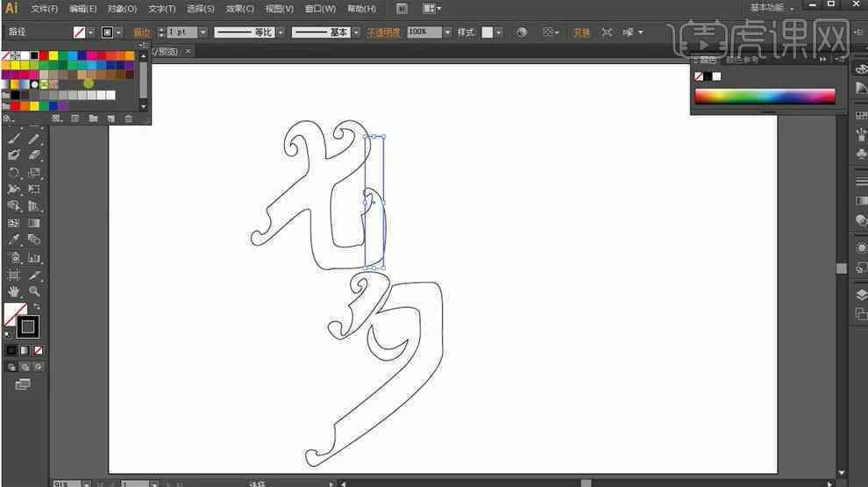Select the Slice tool
Screen dimensions: 868x487
tap(34, 275)
